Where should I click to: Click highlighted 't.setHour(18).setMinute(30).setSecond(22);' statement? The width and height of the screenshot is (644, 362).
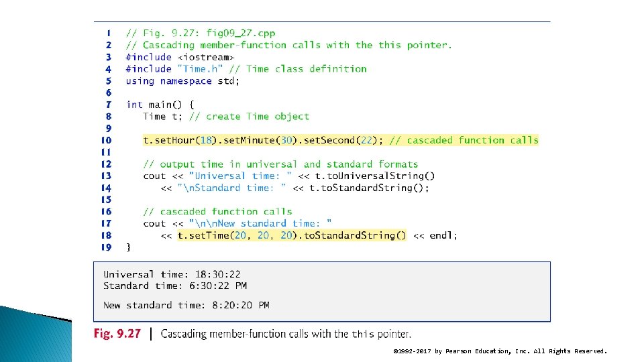click(263, 140)
